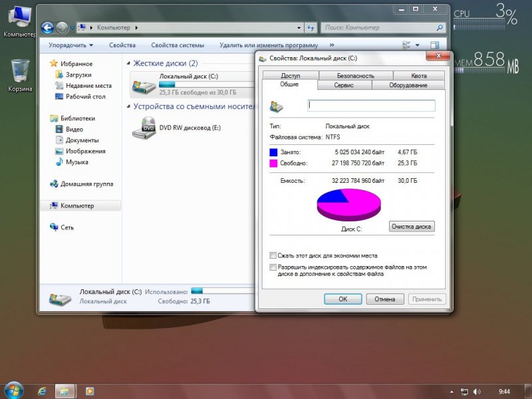Click the search magnifier icon

440,28
